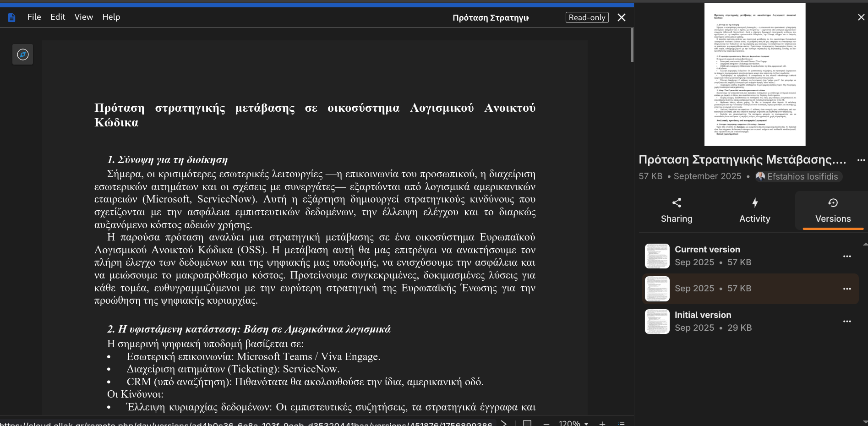Viewport: 868px width, 426px height.
Task: Click the heading '1. Σύνοψη για τη διοίκηση'
Action: click(x=167, y=160)
